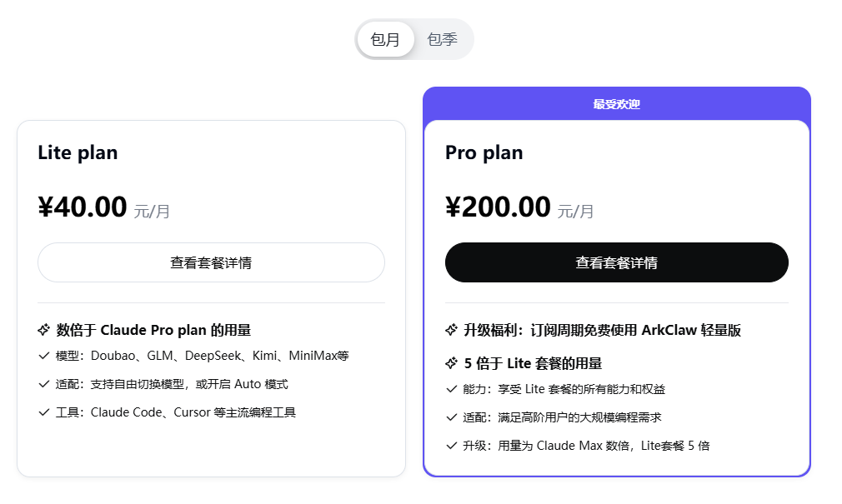Screen dimensions: 842x504
Task: Click checkmark beside 升级 Claude Max line
Action: pos(451,446)
